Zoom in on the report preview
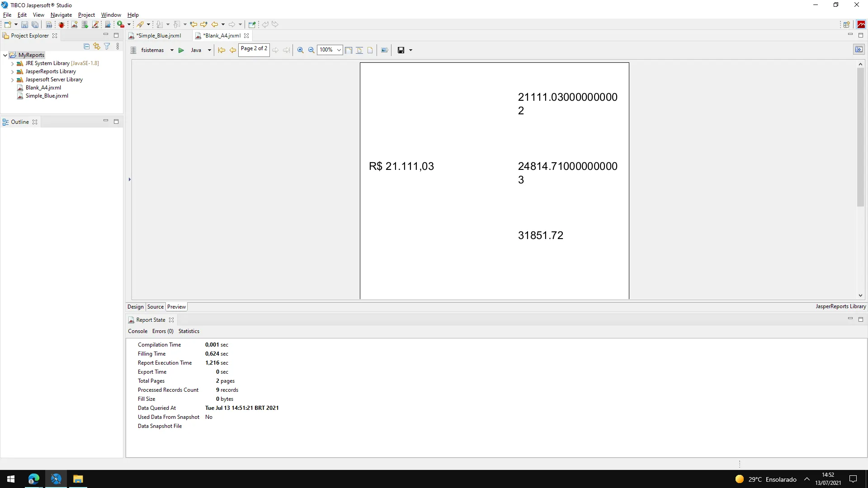This screenshot has height=488, width=868. tap(300, 50)
